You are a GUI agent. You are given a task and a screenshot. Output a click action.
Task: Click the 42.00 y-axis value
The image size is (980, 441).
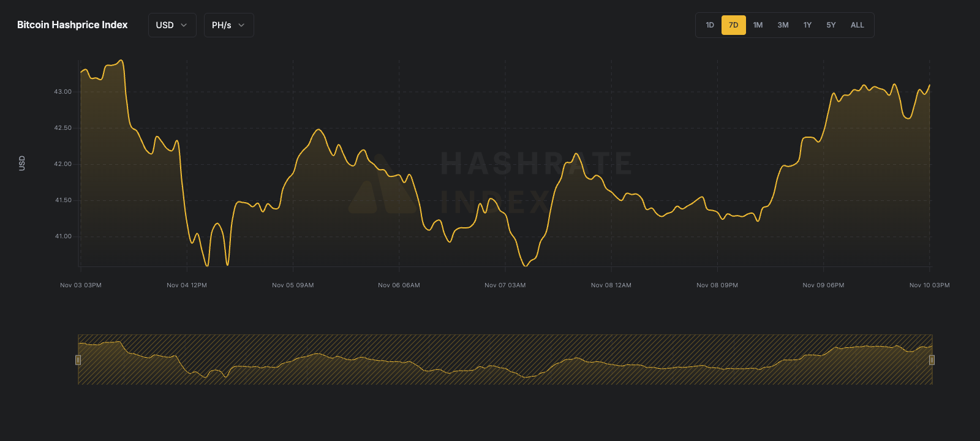pos(63,164)
